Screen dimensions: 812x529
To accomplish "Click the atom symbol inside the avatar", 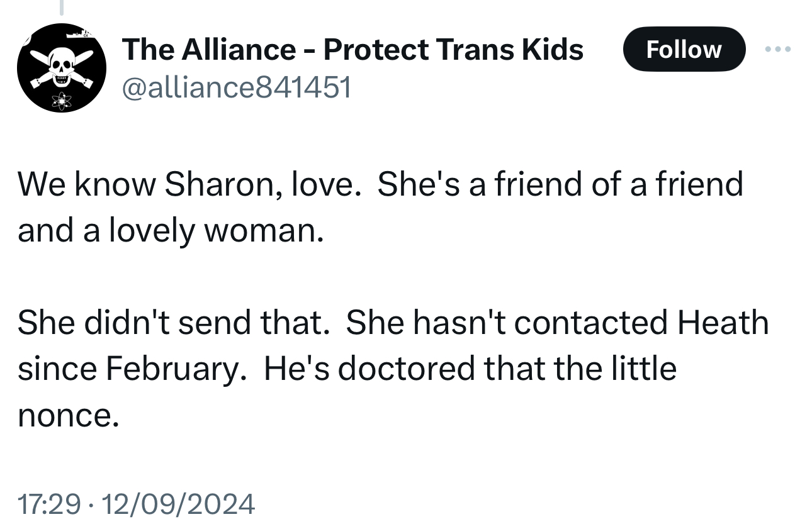I will click(x=62, y=99).
